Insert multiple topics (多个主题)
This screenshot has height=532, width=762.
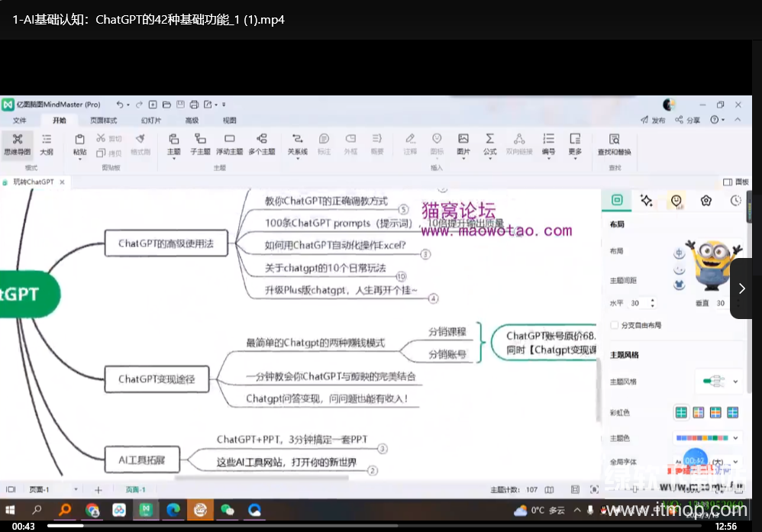pos(262,143)
